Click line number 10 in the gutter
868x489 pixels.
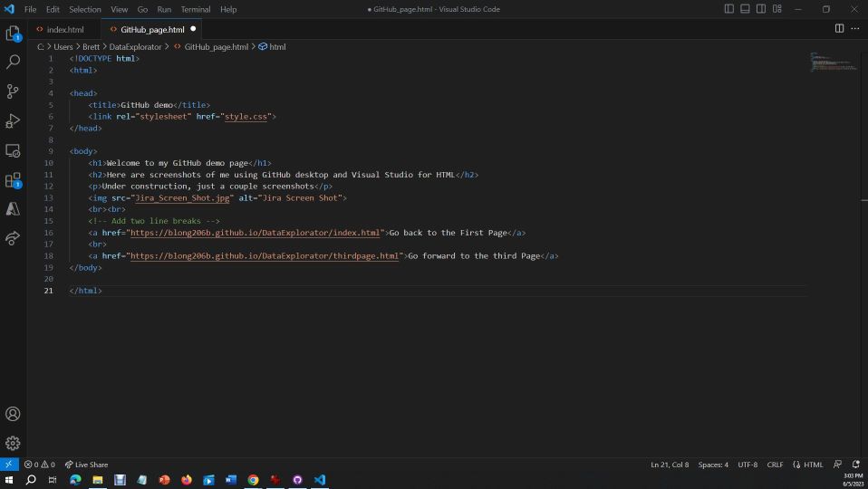click(x=49, y=163)
